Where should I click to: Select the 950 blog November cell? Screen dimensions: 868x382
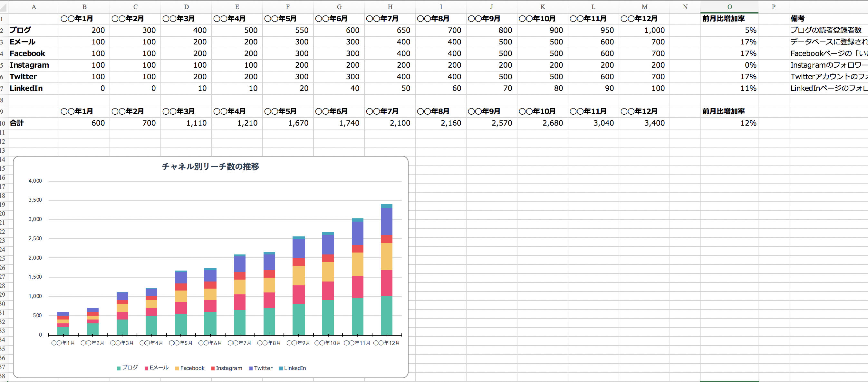pos(593,30)
